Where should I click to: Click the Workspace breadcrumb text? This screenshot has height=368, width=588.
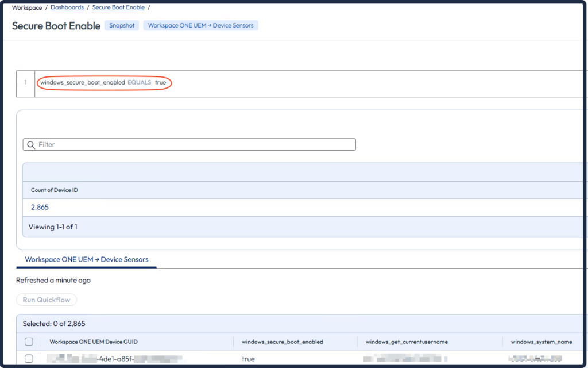click(26, 7)
